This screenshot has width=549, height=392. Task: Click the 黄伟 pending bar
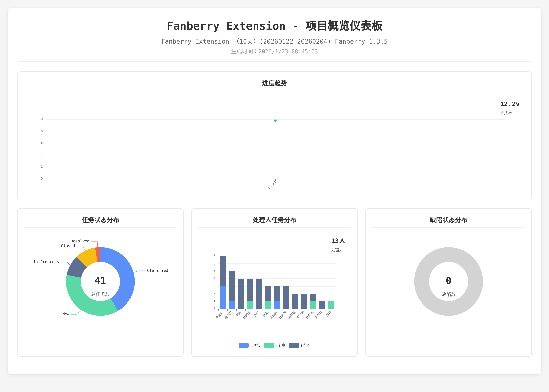coord(259,294)
